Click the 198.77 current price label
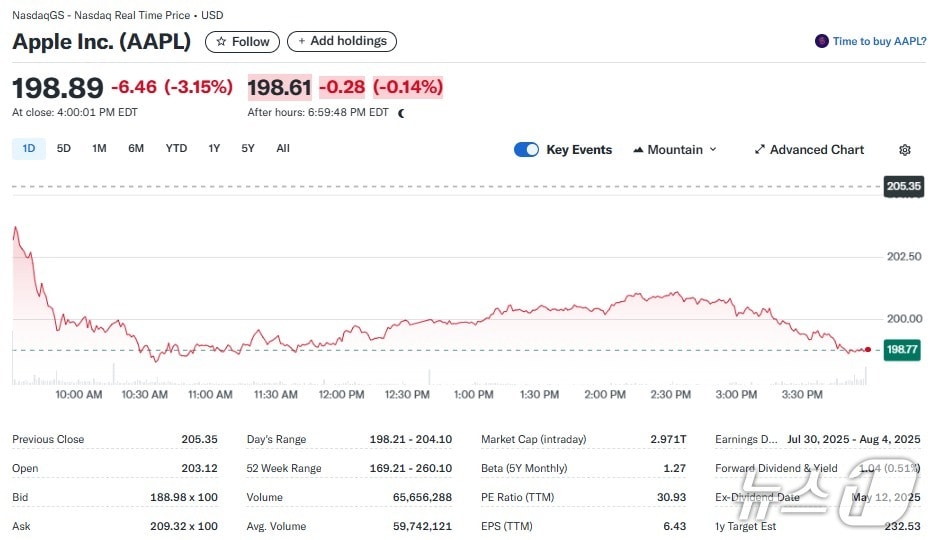 (x=903, y=350)
